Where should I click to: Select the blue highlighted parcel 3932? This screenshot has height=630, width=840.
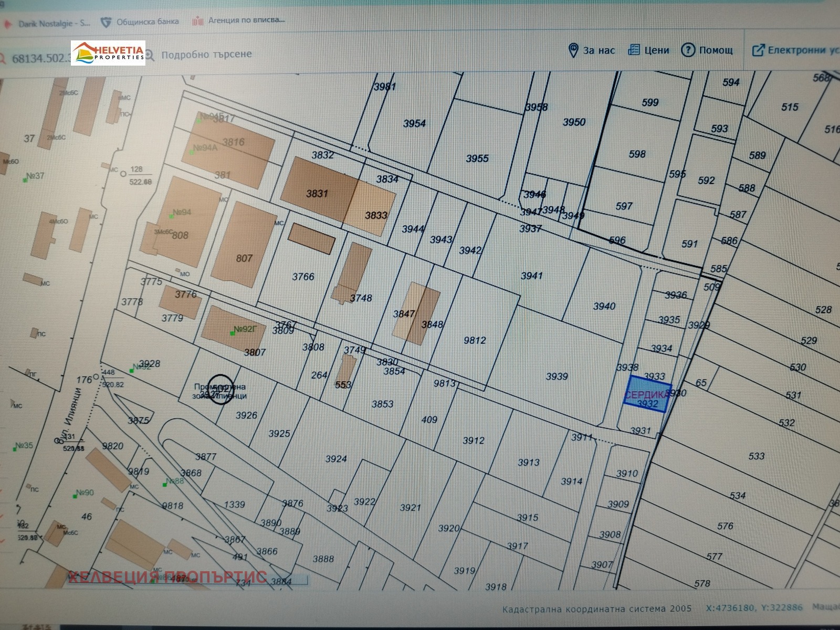click(647, 395)
